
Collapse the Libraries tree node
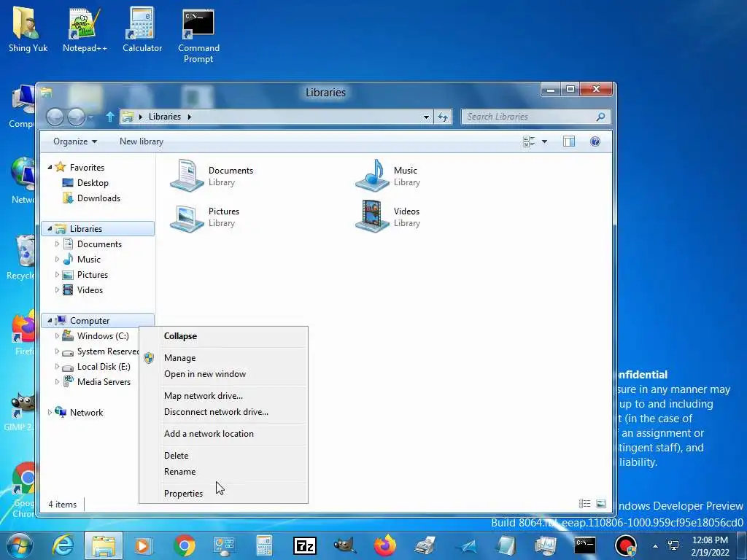[x=50, y=228]
